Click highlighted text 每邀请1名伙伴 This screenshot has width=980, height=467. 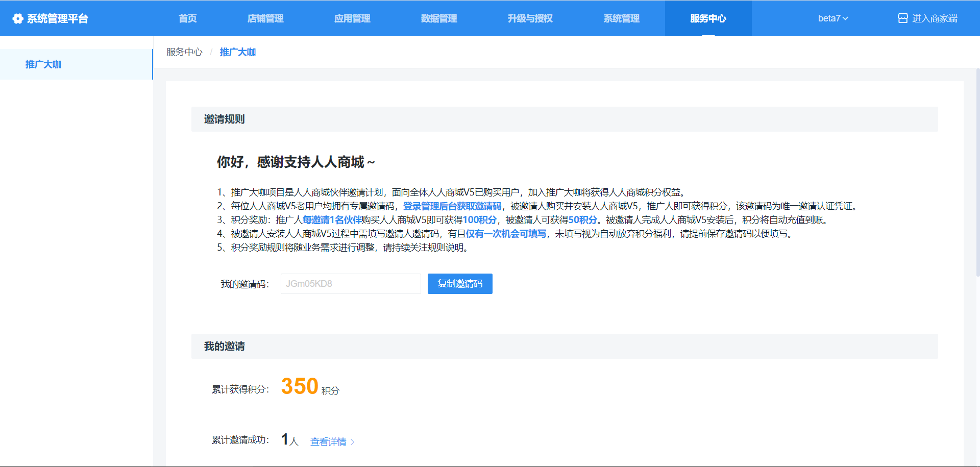point(332,220)
